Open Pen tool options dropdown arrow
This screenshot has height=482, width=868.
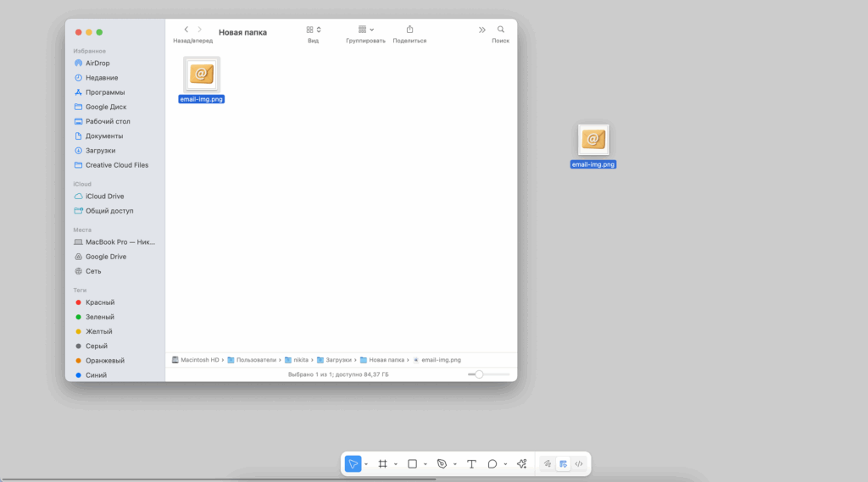tap(455, 464)
